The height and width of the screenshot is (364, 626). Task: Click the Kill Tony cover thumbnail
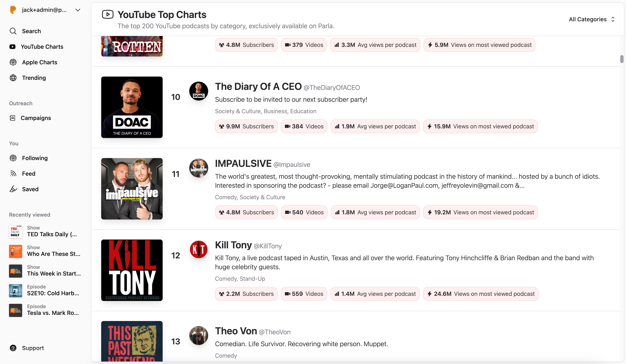(132, 270)
